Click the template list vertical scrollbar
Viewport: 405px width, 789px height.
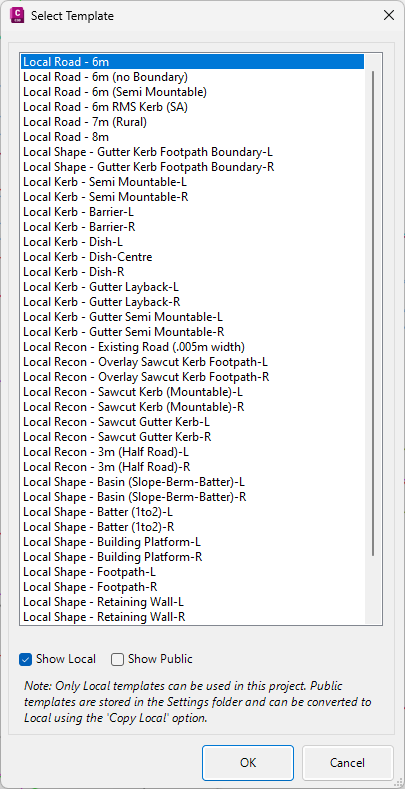click(x=373, y=313)
